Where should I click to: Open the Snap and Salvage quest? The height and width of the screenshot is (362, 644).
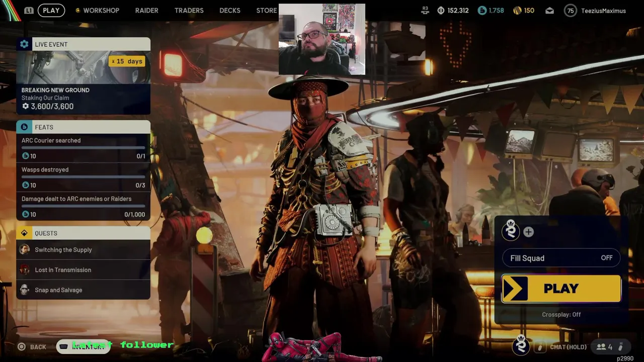coord(84,290)
